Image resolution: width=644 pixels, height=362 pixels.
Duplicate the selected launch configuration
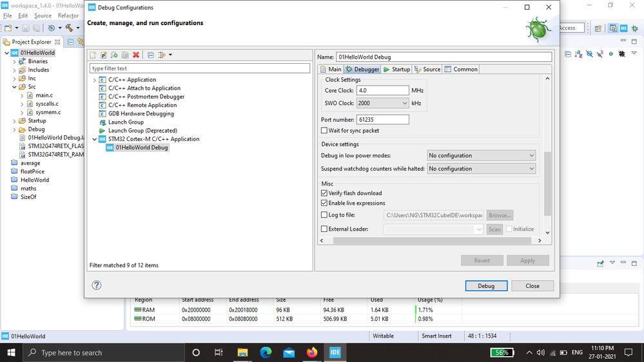click(125, 55)
